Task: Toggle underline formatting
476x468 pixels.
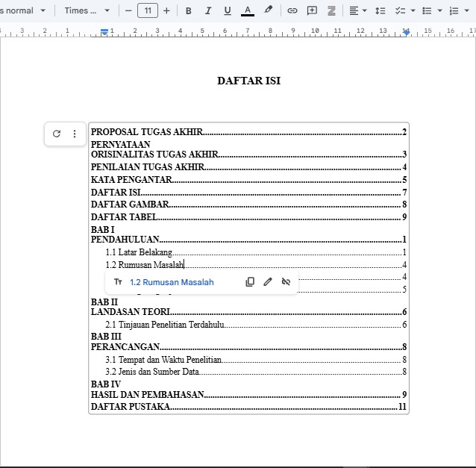Action: point(228,11)
